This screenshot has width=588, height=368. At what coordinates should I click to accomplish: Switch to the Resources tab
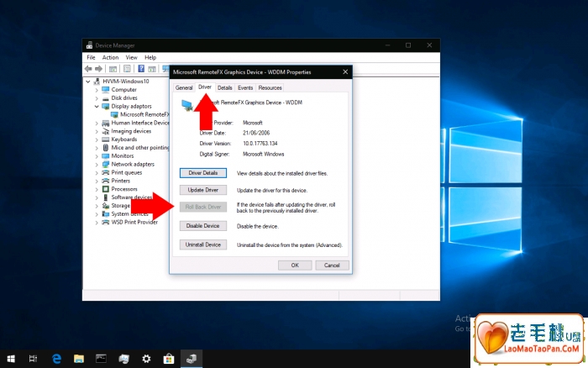270,87
